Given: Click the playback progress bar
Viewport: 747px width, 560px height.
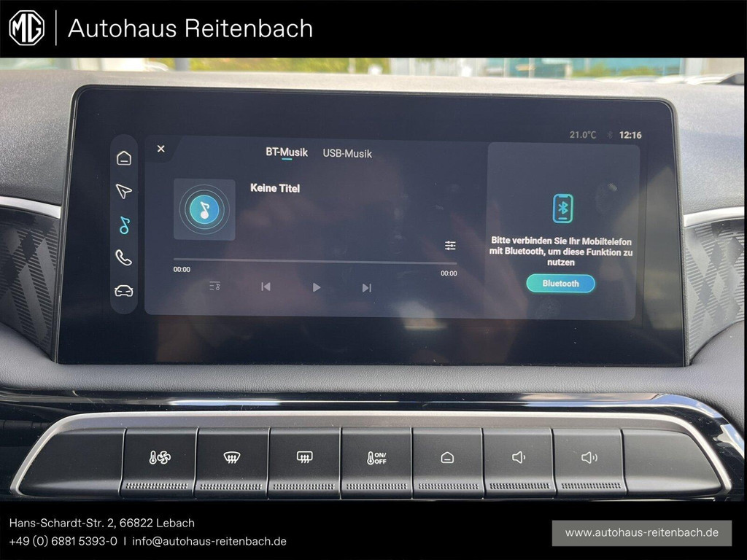Looking at the screenshot, I should [x=314, y=262].
